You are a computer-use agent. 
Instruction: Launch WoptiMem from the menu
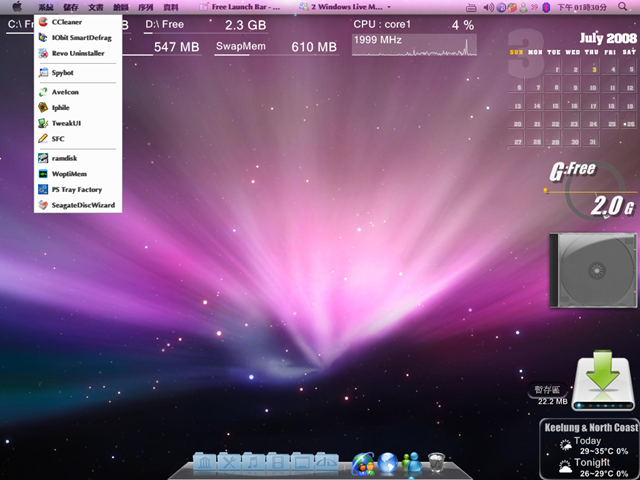78,174
